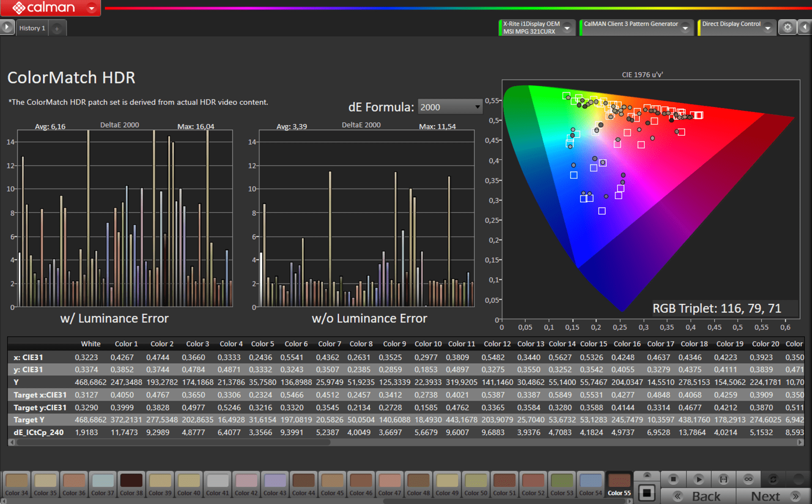The image size is (812, 504).
Task: Select the Color 47 swatch
Action: (390, 485)
